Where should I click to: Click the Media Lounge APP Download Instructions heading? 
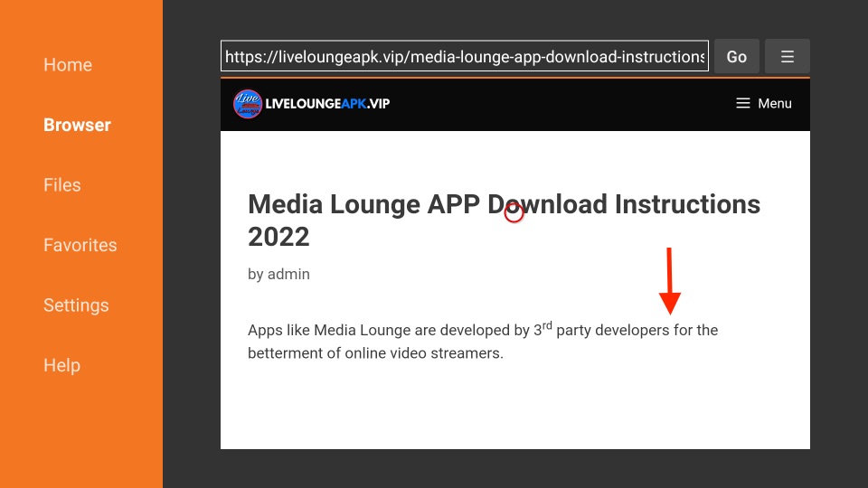[504, 221]
